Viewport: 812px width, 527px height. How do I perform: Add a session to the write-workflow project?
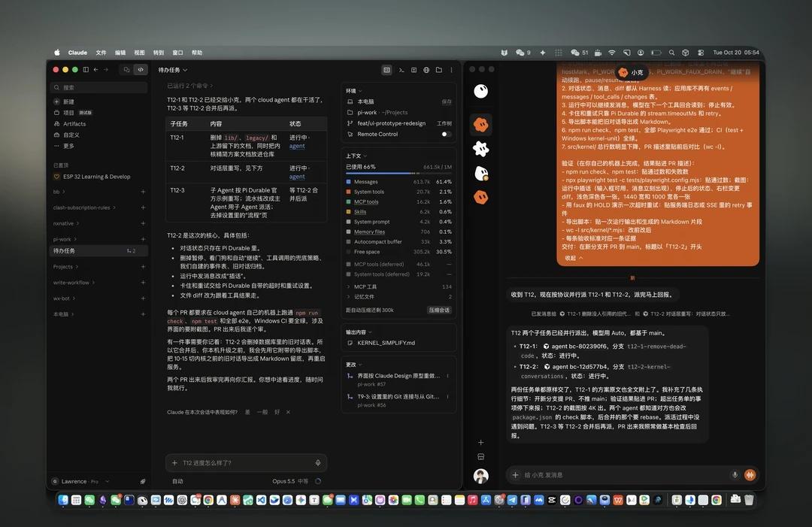click(x=143, y=283)
